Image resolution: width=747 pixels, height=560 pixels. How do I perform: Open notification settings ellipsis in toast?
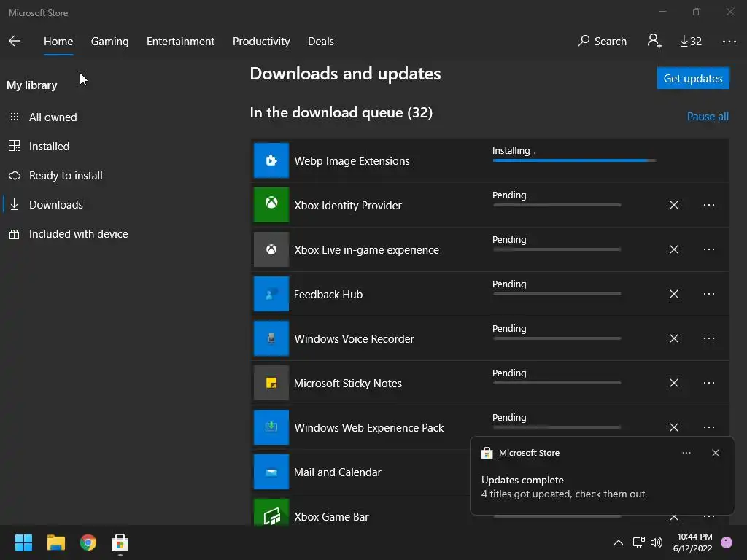pyautogui.click(x=686, y=453)
